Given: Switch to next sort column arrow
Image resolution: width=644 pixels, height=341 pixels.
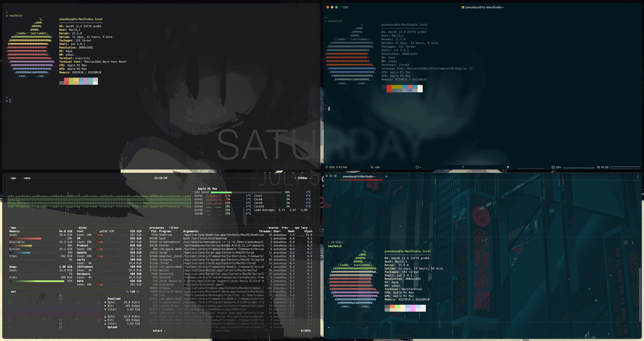Looking at the screenshot, I should (x=310, y=228).
